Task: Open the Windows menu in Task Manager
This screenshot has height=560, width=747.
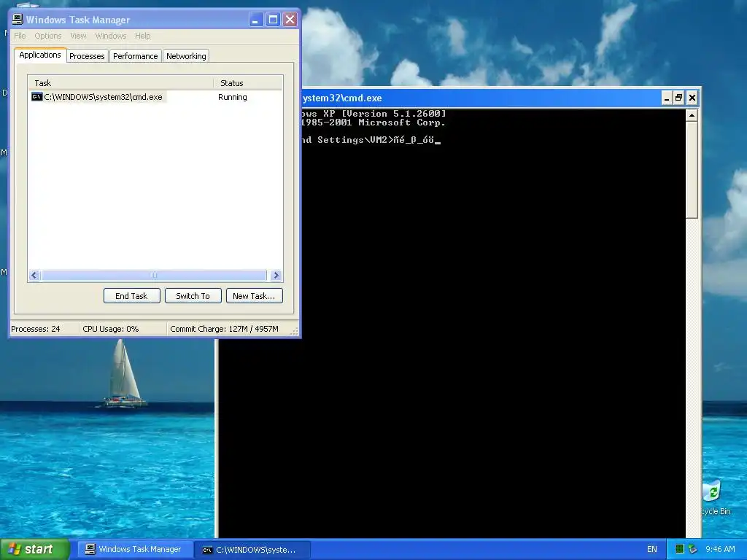Action: [x=111, y=36]
